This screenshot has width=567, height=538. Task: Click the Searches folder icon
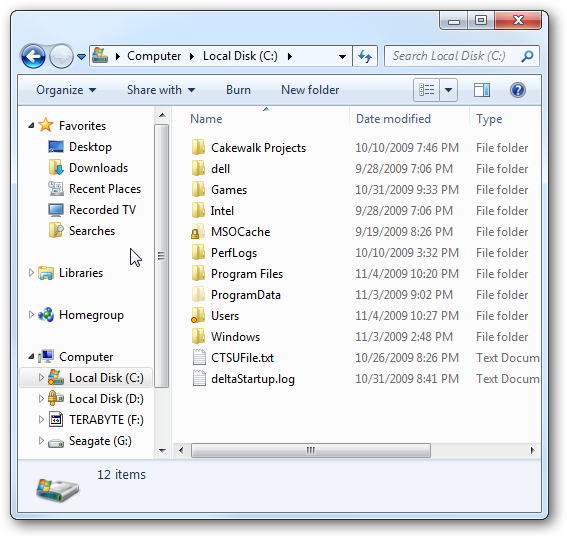[x=56, y=230]
